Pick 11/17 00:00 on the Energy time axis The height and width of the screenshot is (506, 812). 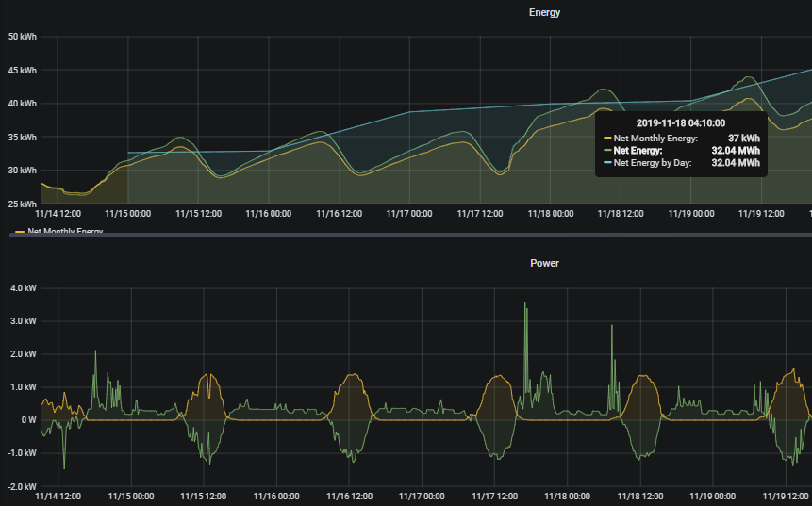point(409,214)
